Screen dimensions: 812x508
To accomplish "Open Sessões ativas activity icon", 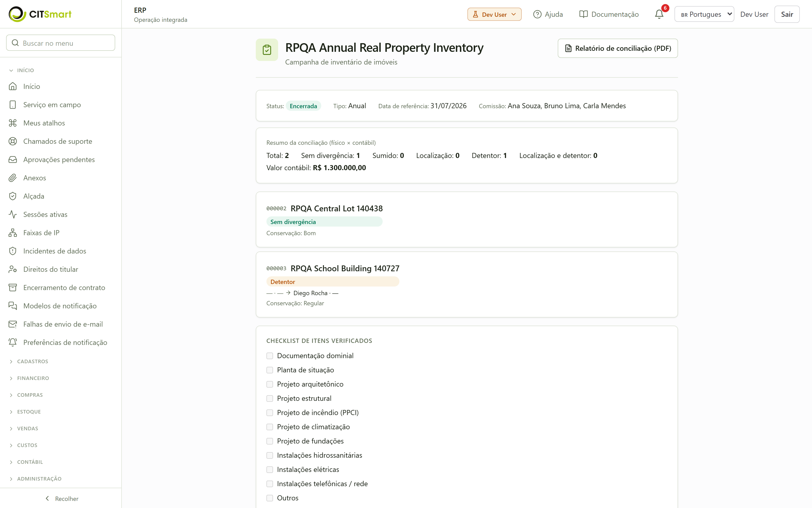I will click(x=13, y=214).
